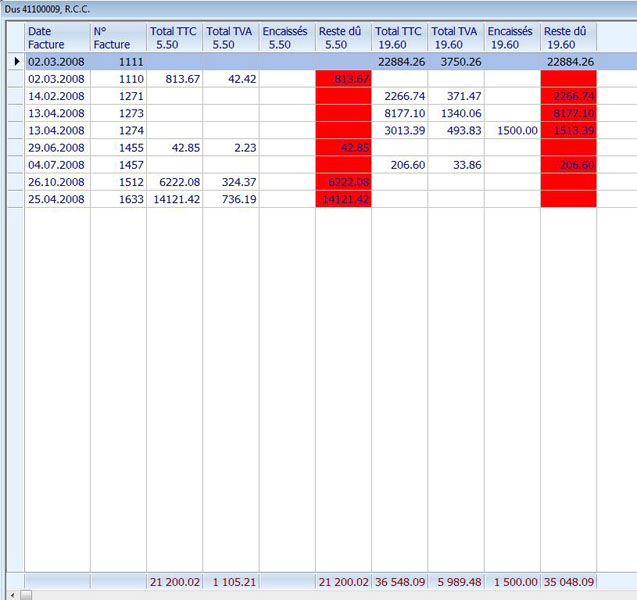This screenshot has width=637, height=600.
Task: Click the red cell showing 14121.42
Action: click(x=343, y=199)
